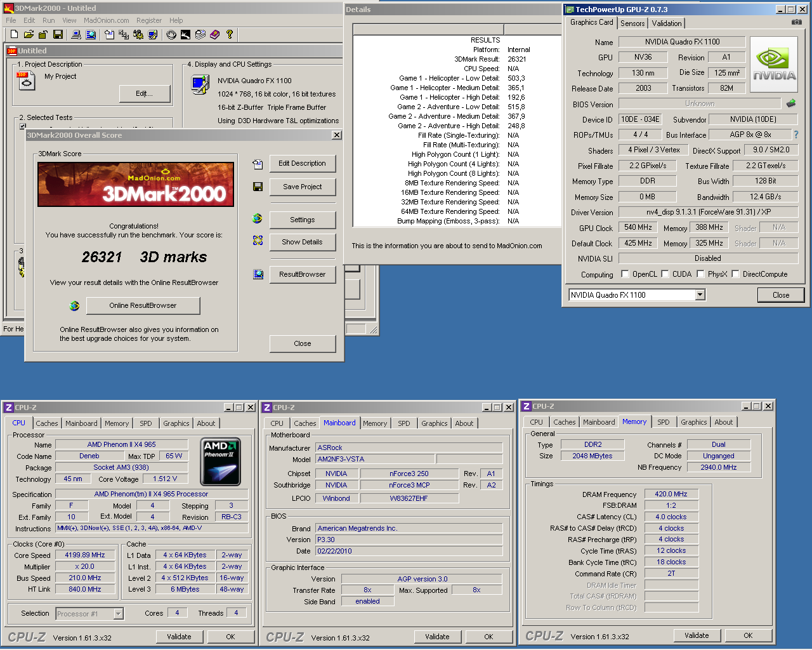
Task: Switch to the Validation tab in GPU-Z
Action: pos(667,23)
